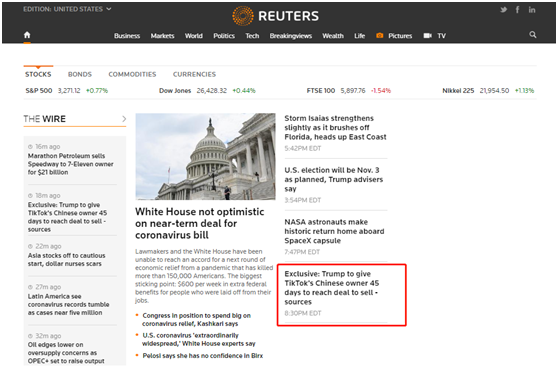Click the Capitol building photo
The width and height of the screenshot is (558, 385).
(205, 157)
